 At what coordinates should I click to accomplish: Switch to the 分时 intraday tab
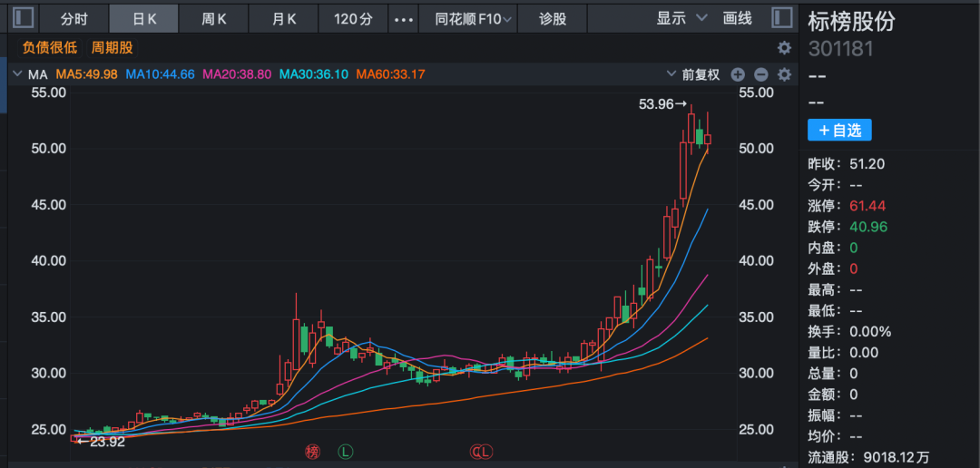pos(75,18)
